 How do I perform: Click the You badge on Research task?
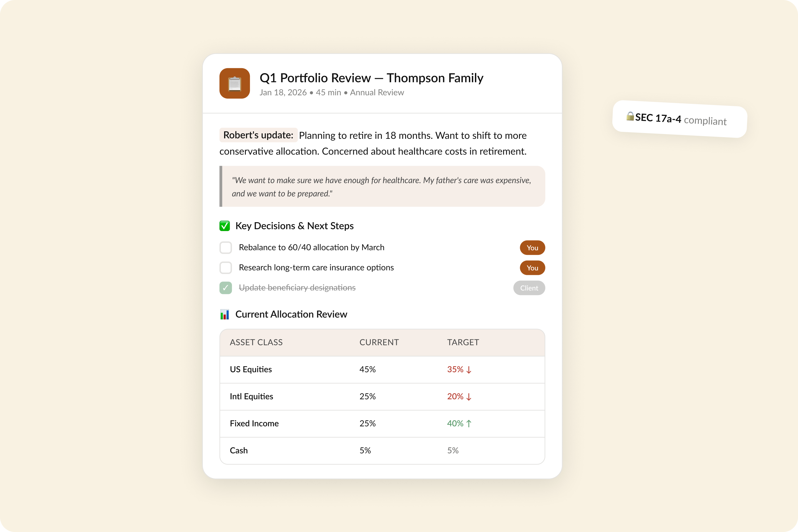pos(532,268)
